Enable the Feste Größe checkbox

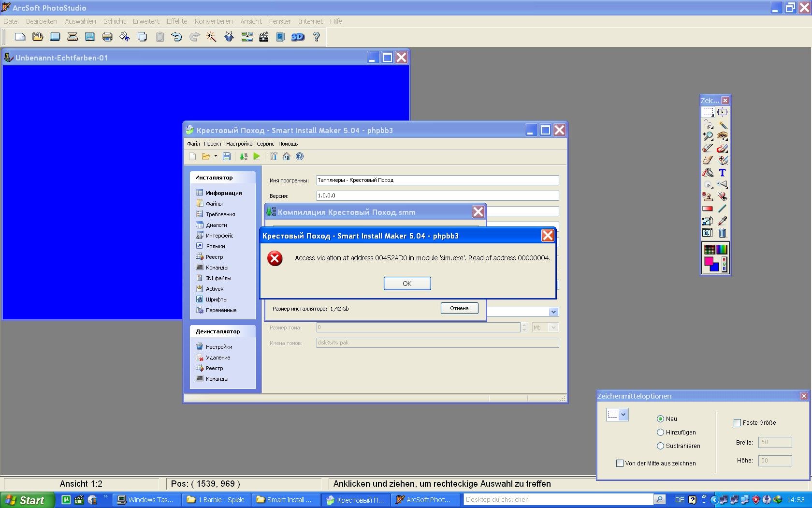737,422
